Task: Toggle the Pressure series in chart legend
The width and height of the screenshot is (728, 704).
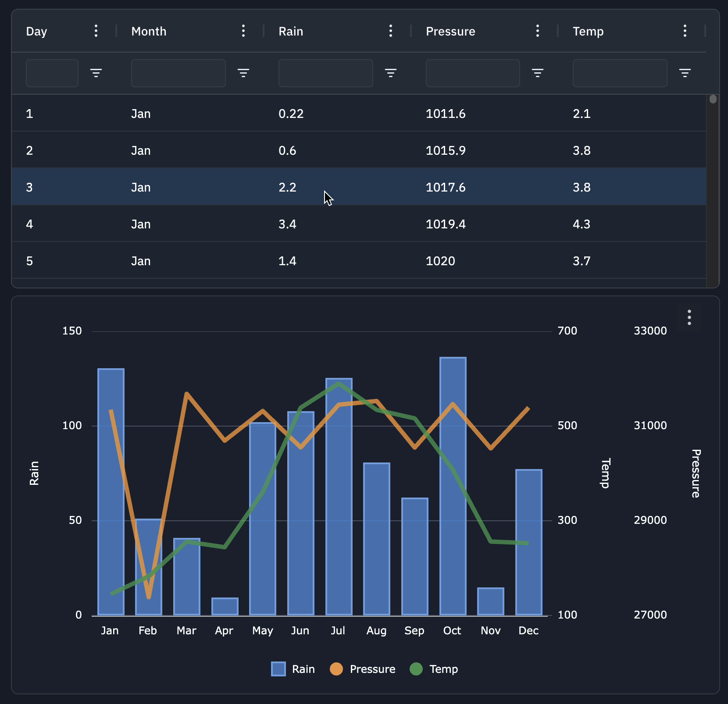Action: coord(363,669)
